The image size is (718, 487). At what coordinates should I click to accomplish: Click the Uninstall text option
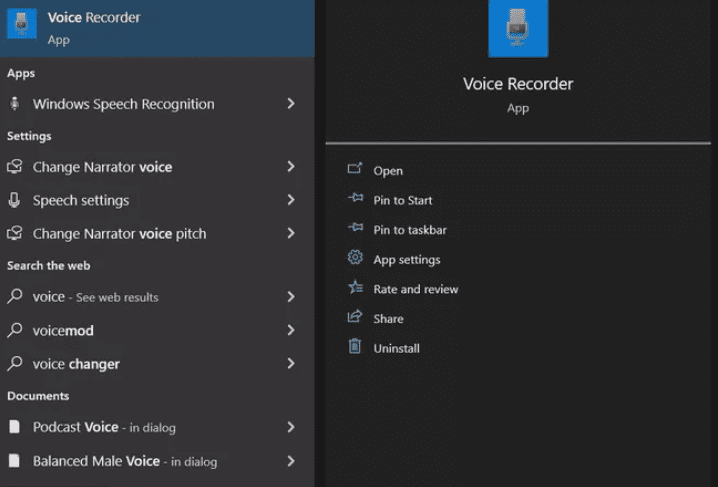pyautogui.click(x=396, y=348)
